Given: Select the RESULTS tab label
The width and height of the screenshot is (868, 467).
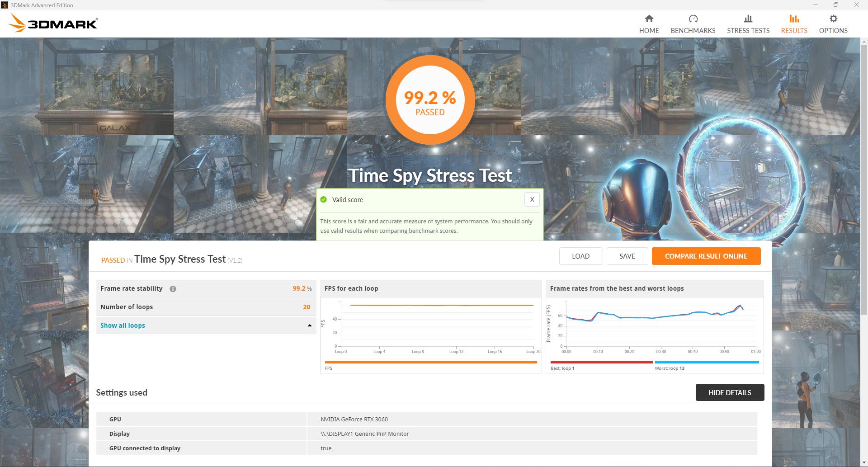Looking at the screenshot, I should click(794, 31).
